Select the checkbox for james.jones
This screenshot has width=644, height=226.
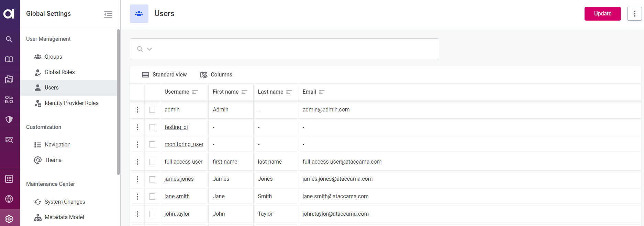tap(152, 179)
